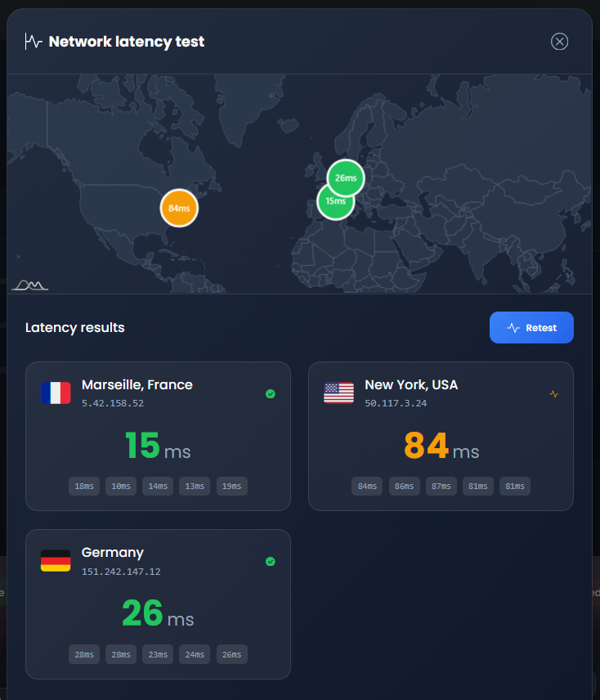
Task: Click the Marseille IP address 5.42.158.52
Action: pos(113,403)
